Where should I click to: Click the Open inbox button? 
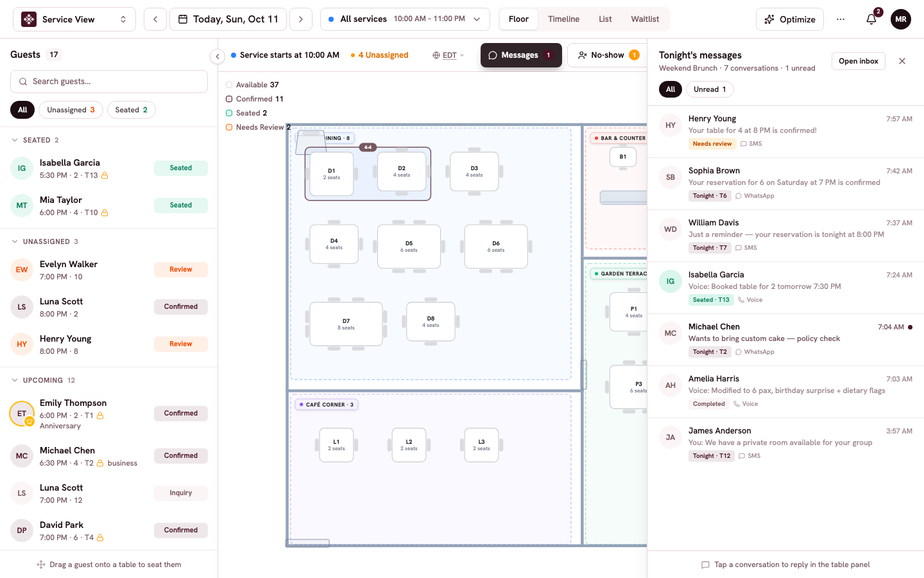pos(859,61)
